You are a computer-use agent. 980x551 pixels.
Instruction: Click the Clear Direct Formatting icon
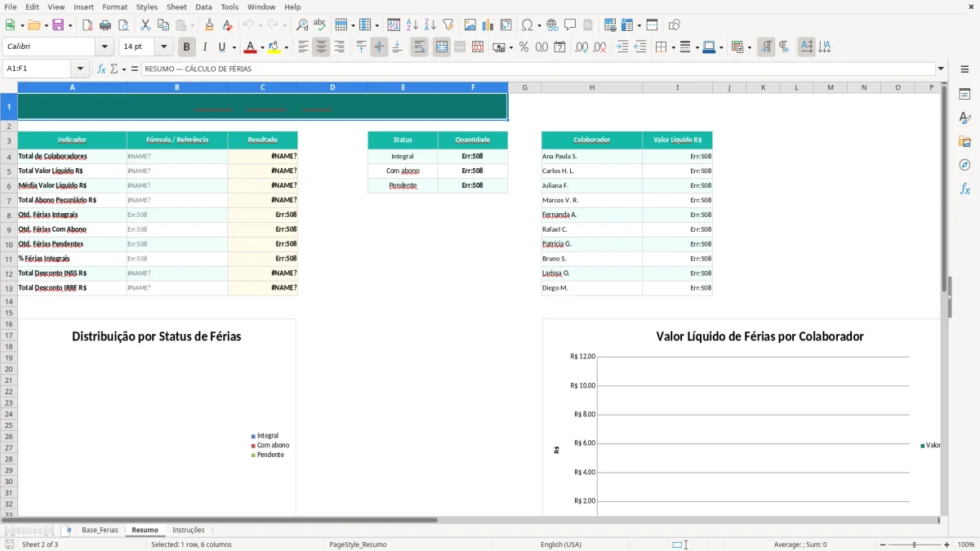[227, 25]
